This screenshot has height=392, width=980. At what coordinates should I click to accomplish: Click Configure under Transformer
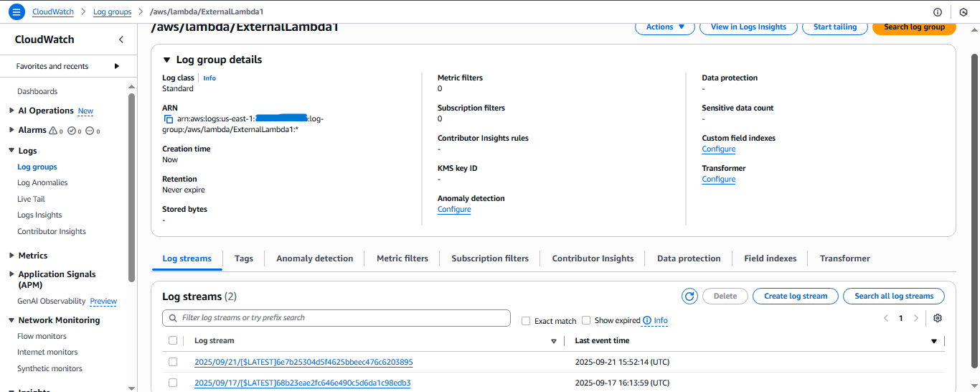pos(719,179)
